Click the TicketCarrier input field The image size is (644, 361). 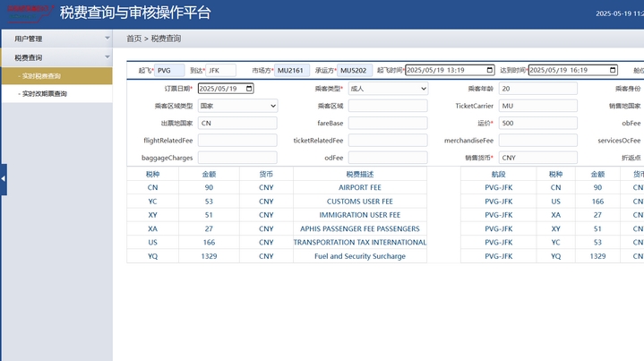coord(537,106)
